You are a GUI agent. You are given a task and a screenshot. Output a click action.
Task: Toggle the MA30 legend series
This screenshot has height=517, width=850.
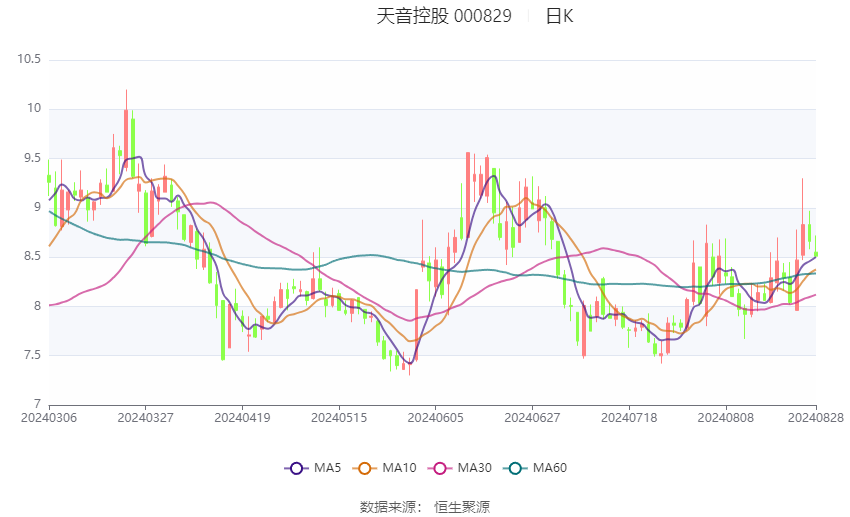click(x=460, y=468)
